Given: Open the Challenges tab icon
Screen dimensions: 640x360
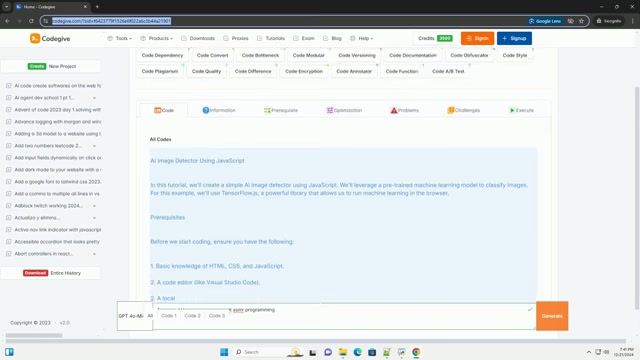Looking at the screenshot, I should click(451, 110).
